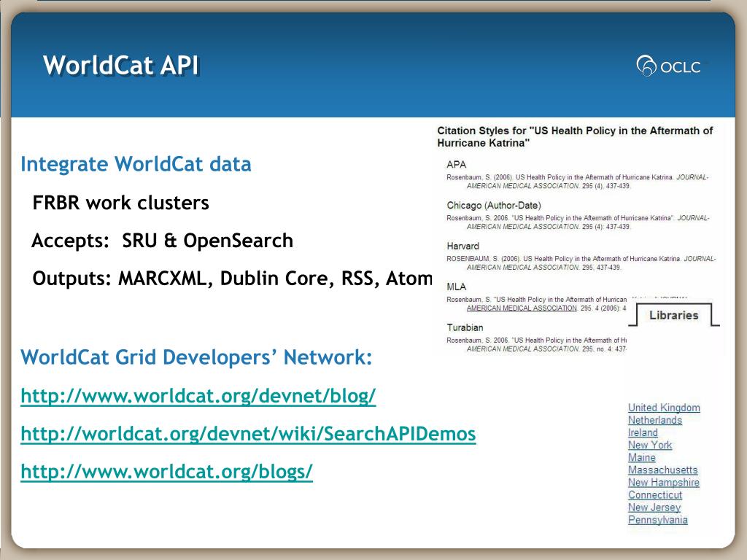Click the Netherlands link
Image resolution: width=747 pixels, height=560 pixels.
(x=655, y=420)
